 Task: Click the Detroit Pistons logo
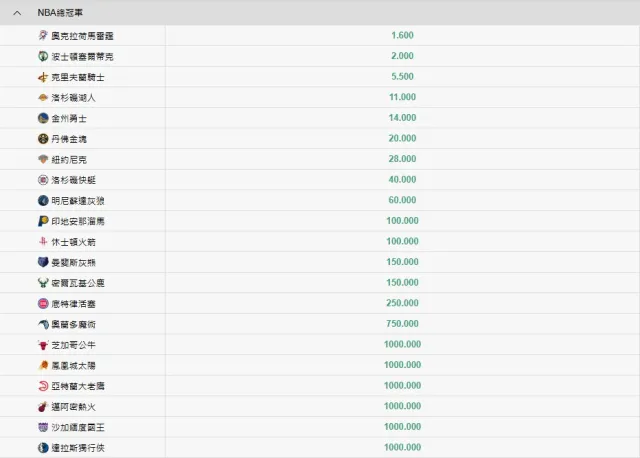click(x=43, y=303)
